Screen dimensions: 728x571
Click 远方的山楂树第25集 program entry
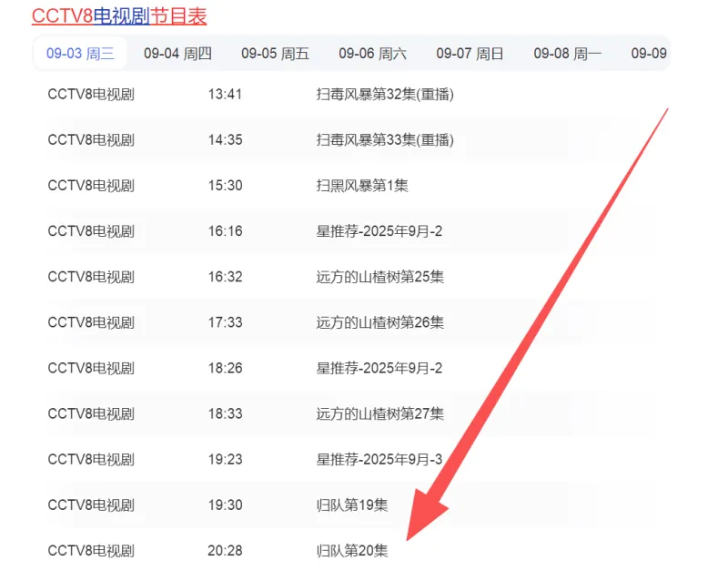(x=379, y=277)
